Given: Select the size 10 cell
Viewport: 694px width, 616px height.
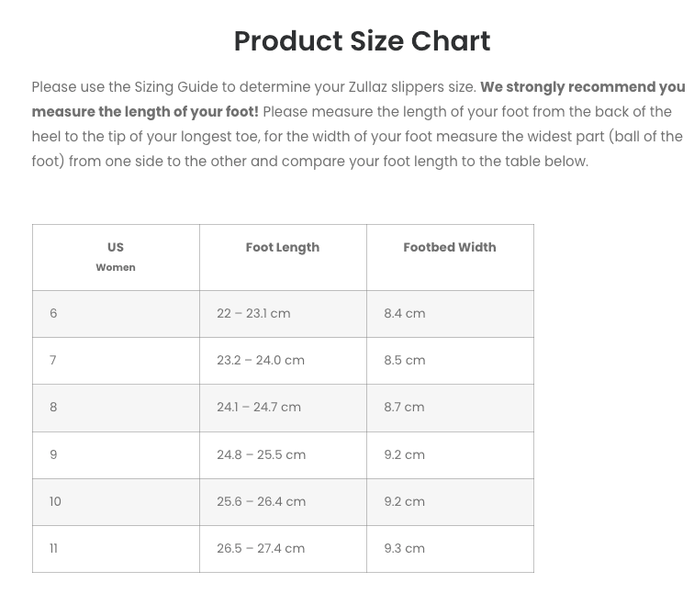Looking at the screenshot, I should (x=55, y=502).
